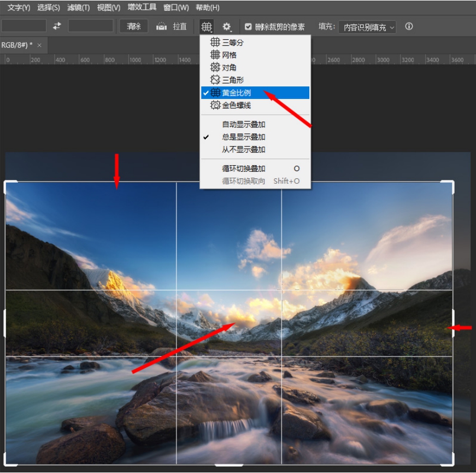The width and height of the screenshot is (476, 473).
Task: Click 循环切换取向 menu entry
Action: click(x=255, y=181)
